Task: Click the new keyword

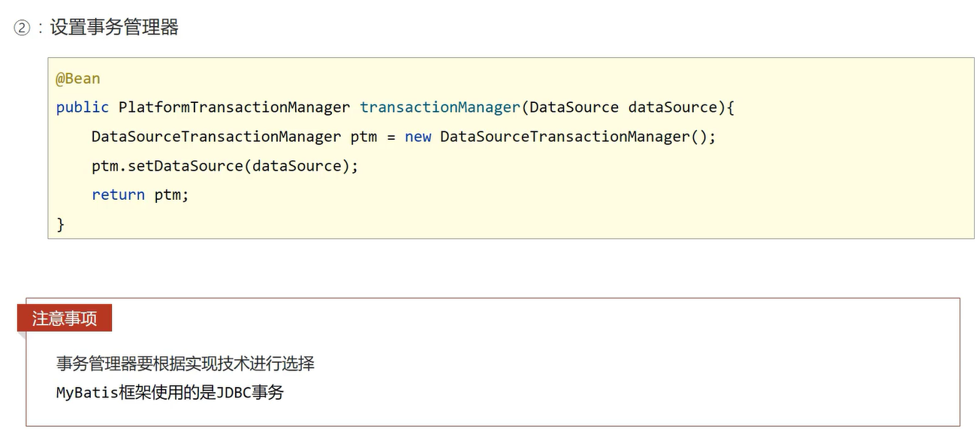Action: coord(418,137)
